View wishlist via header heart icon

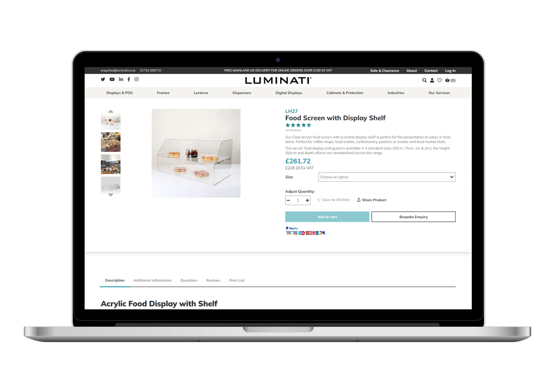440,80
